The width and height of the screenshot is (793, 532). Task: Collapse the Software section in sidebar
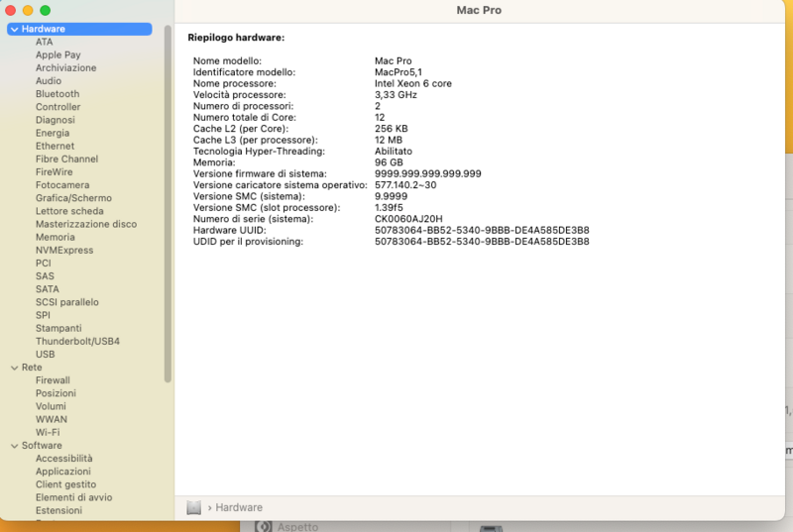(x=13, y=446)
